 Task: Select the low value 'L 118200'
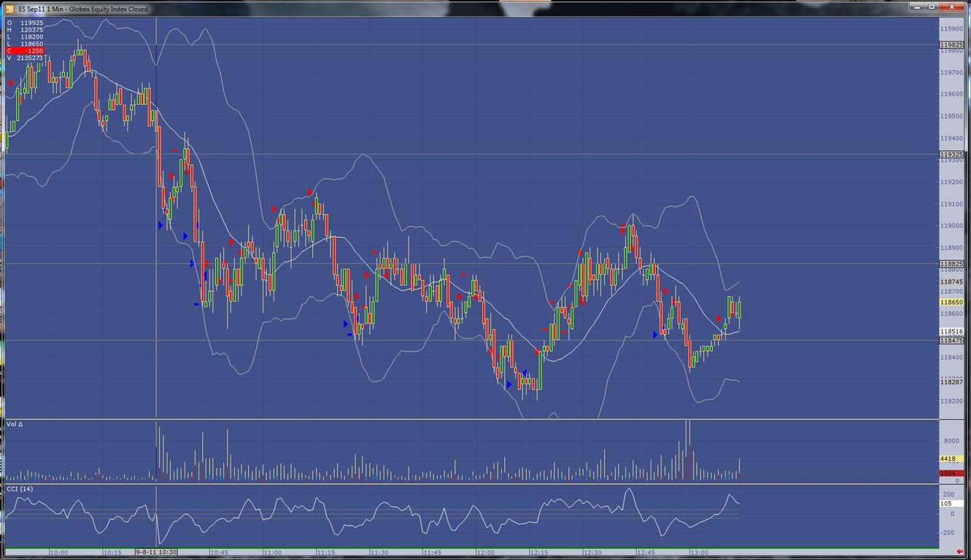[26, 37]
